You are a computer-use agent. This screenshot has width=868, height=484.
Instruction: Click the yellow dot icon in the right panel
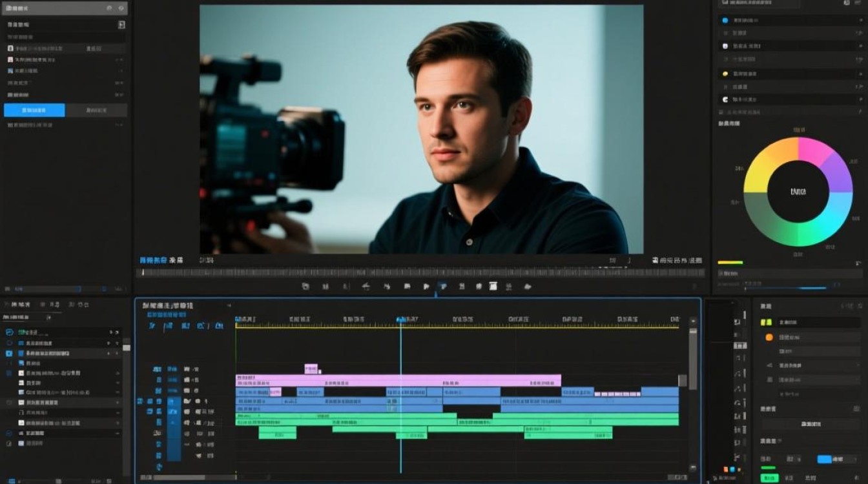coord(725,74)
